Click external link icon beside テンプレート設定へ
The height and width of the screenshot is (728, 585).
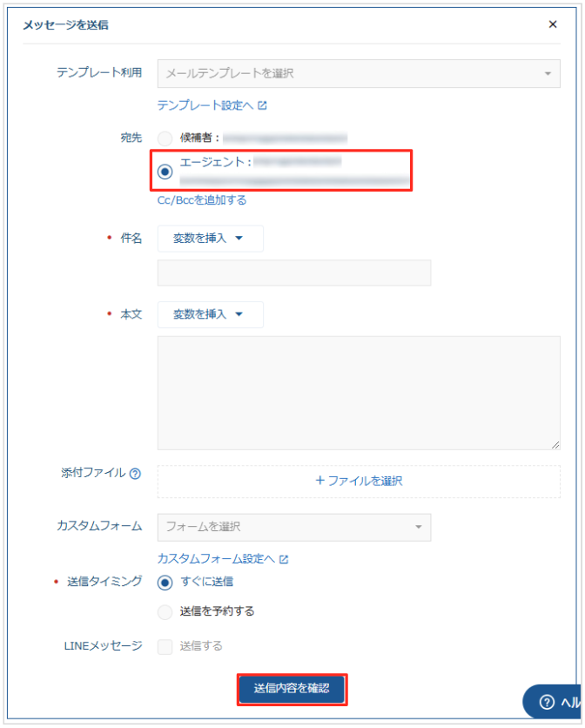click(263, 106)
